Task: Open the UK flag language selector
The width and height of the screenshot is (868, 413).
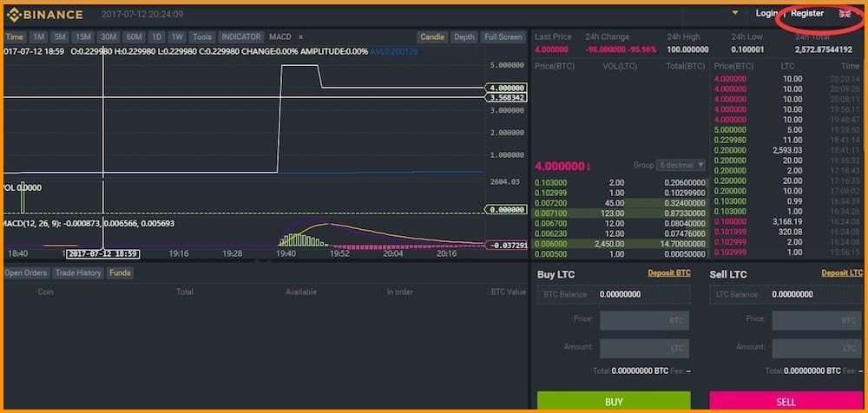Action: click(845, 14)
